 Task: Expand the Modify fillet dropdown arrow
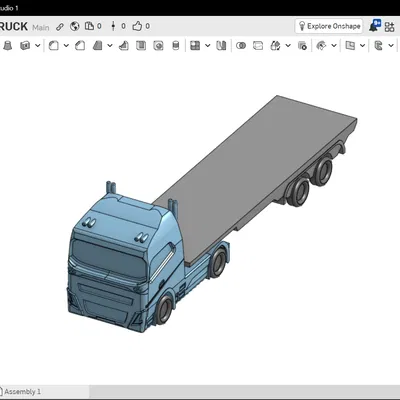point(334,45)
